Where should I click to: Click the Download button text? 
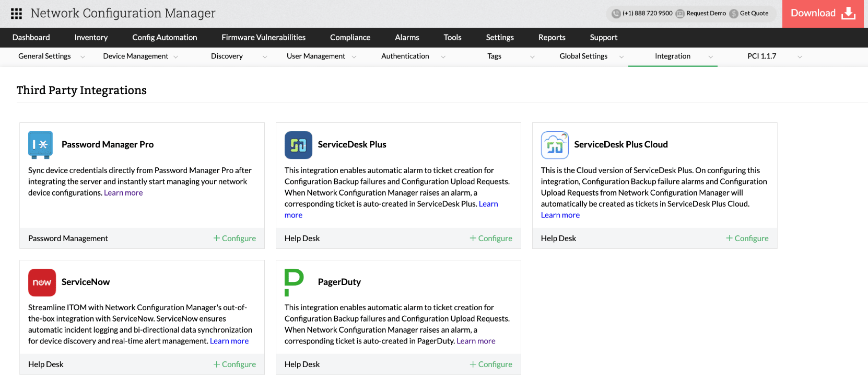pyautogui.click(x=813, y=13)
